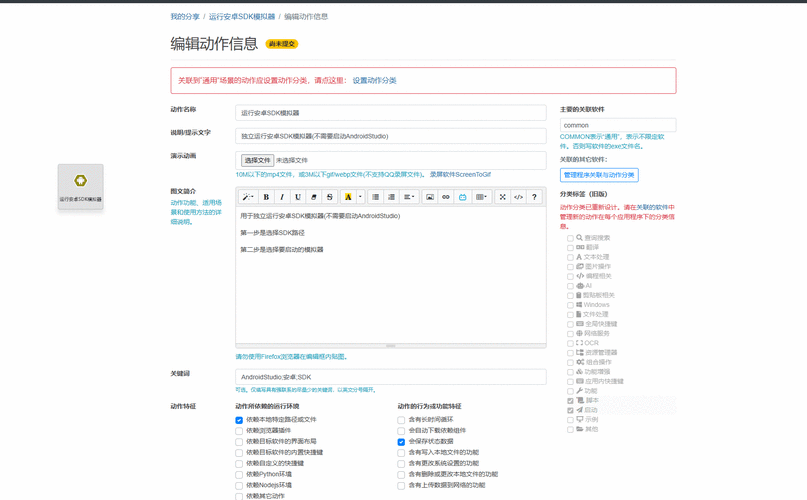This screenshot has height=500, width=807.
Task: Check 会自动下载依赖组件
Action: pyautogui.click(x=401, y=431)
